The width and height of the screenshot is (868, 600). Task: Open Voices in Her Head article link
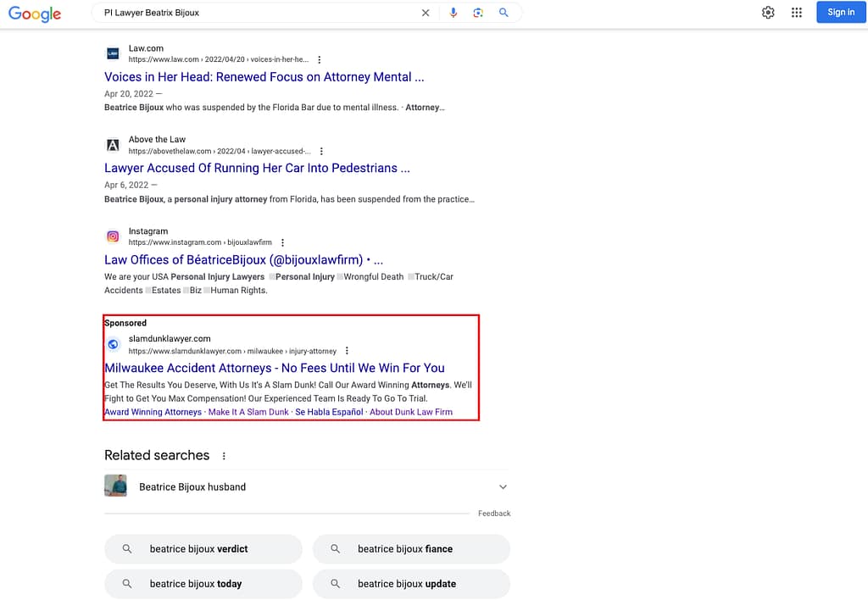tap(264, 77)
